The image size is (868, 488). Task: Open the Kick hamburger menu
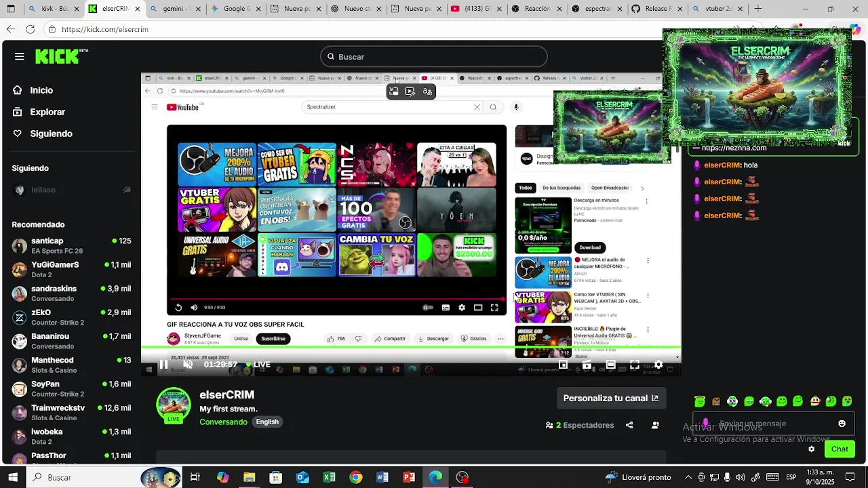[19, 57]
